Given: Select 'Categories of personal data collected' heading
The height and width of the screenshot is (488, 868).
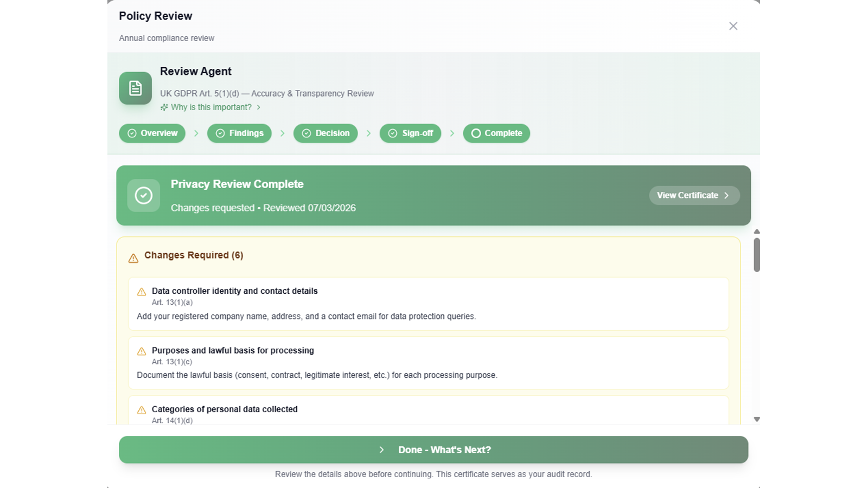Looking at the screenshot, I should pos(225,409).
